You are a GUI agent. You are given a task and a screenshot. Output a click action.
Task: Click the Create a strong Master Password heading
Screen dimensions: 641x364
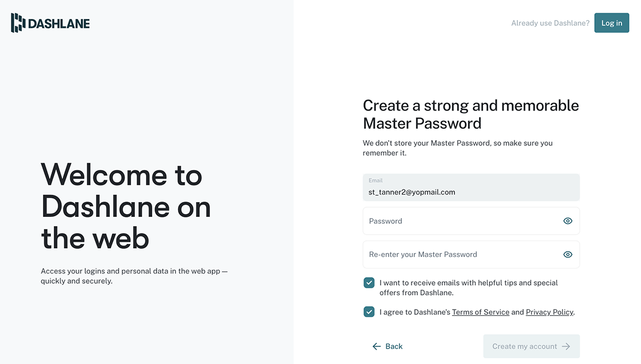tap(471, 114)
